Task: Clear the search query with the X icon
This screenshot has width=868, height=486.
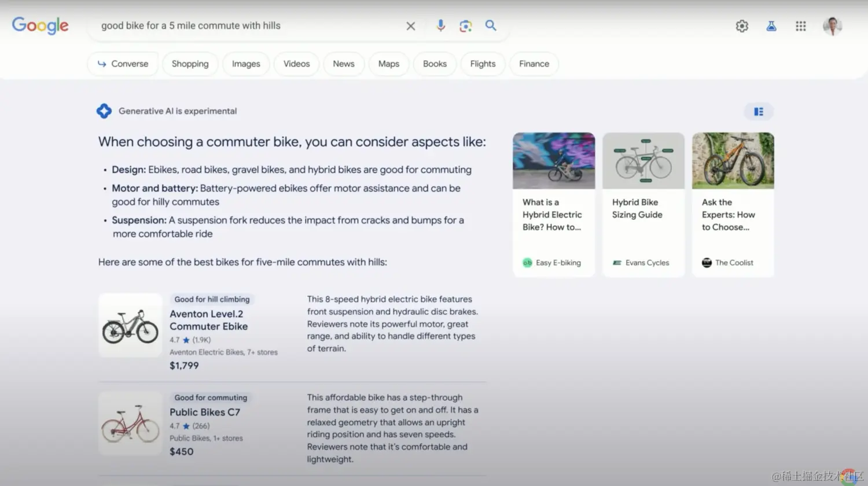Action: [411, 26]
